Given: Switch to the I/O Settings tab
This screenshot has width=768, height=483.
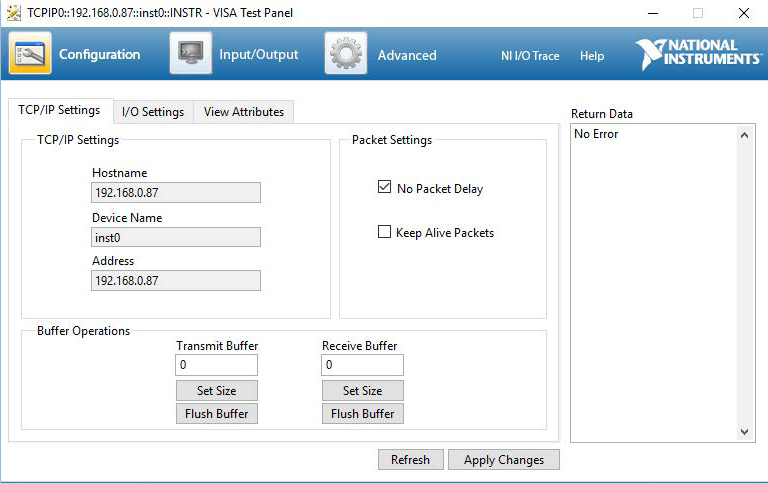Looking at the screenshot, I should pyautogui.click(x=152, y=112).
